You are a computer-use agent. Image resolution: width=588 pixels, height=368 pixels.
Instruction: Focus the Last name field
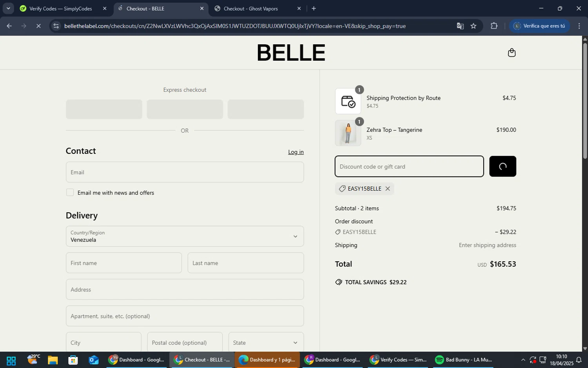click(x=246, y=263)
